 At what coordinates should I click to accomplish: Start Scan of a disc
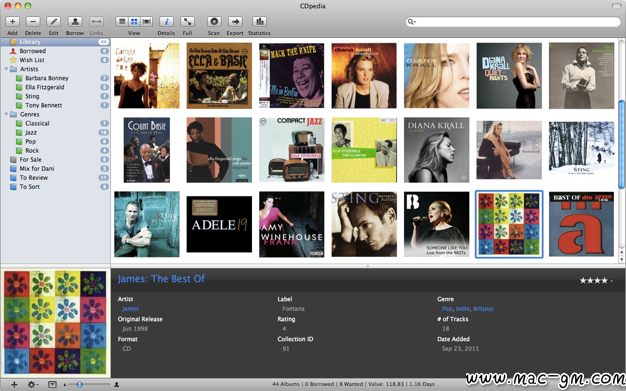click(214, 22)
